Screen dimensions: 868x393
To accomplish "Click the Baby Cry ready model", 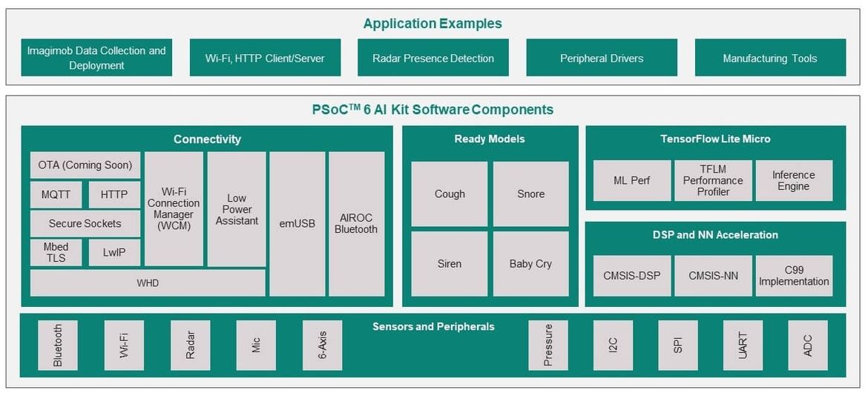I will click(531, 264).
